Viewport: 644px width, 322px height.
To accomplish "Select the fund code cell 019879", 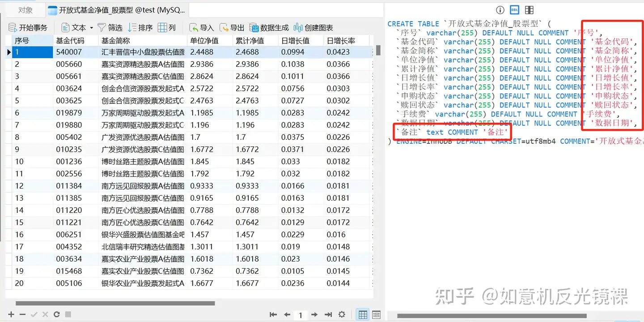I will (76, 113).
